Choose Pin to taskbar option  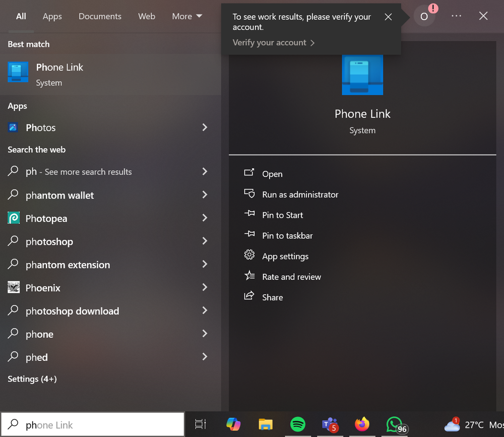[x=287, y=235]
